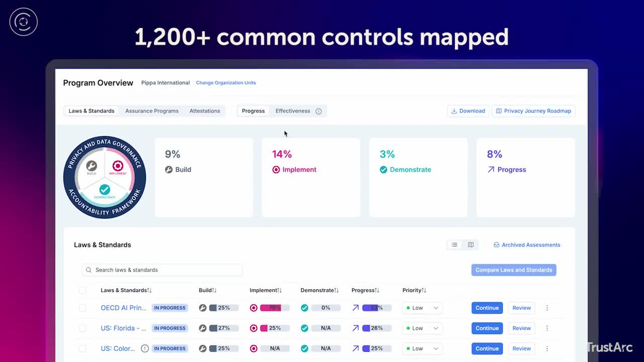Screen dimensions: 644x362
Task: Click the Search laws & standards field
Action: pyautogui.click(x=162, y=270)
